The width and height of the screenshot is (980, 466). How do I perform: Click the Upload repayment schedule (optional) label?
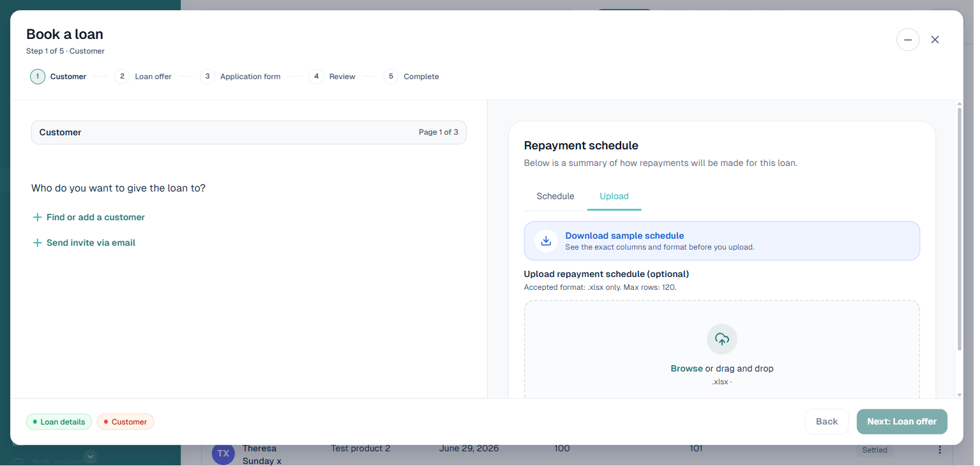click(x=606, y=274)
